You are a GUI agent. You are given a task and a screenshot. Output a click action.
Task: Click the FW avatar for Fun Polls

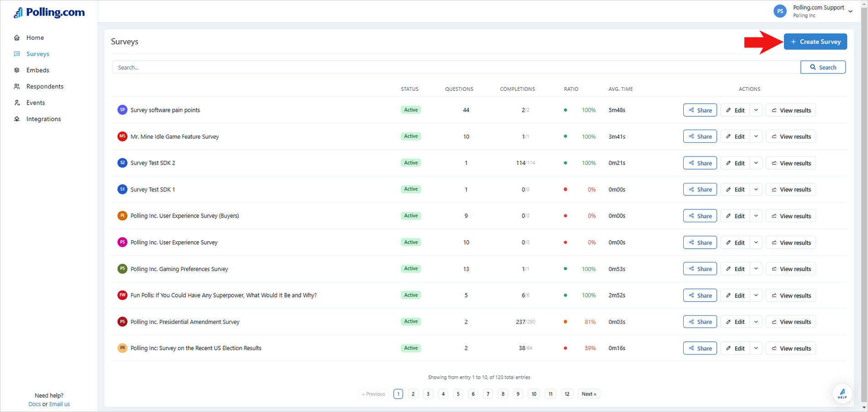tap(122, 295)
